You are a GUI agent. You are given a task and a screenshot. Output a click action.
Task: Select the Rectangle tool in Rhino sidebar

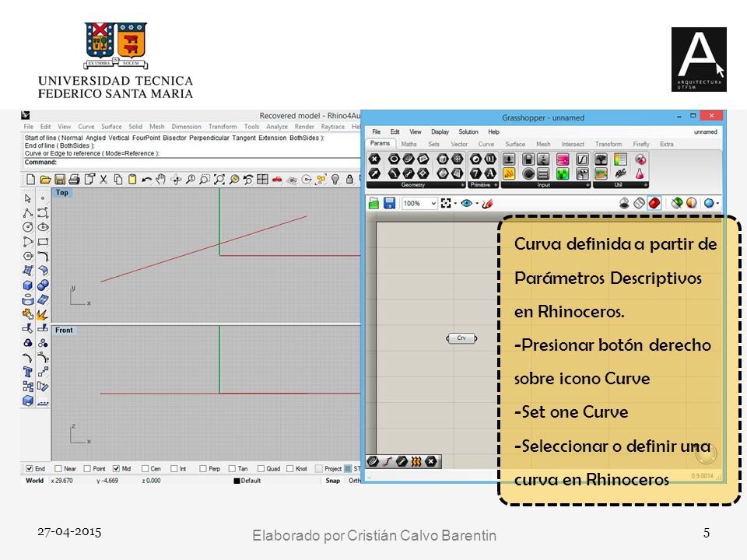(x=43, y=242)
